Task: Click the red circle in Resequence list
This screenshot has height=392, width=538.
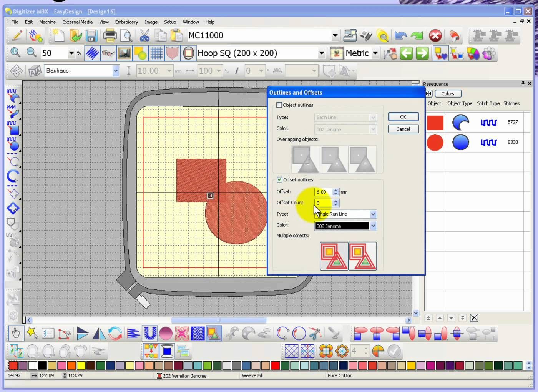Action: pos(435,143)
